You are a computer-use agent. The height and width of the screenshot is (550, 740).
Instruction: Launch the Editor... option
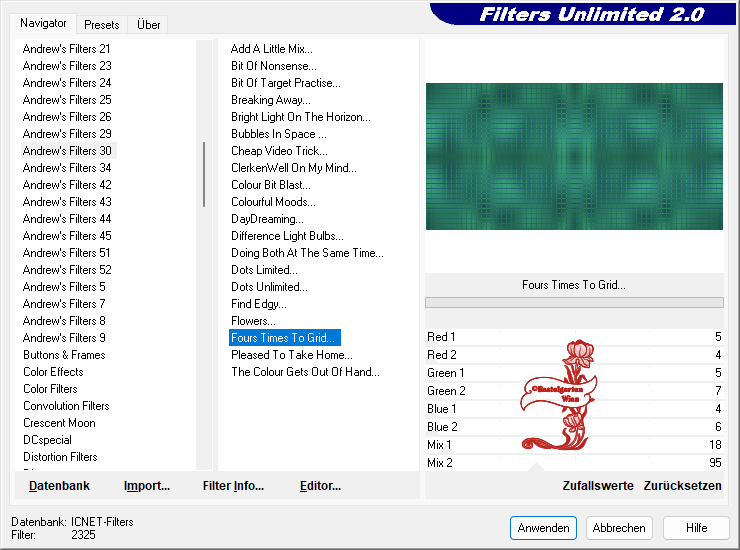pyautogui.click(x=320, y=485)
